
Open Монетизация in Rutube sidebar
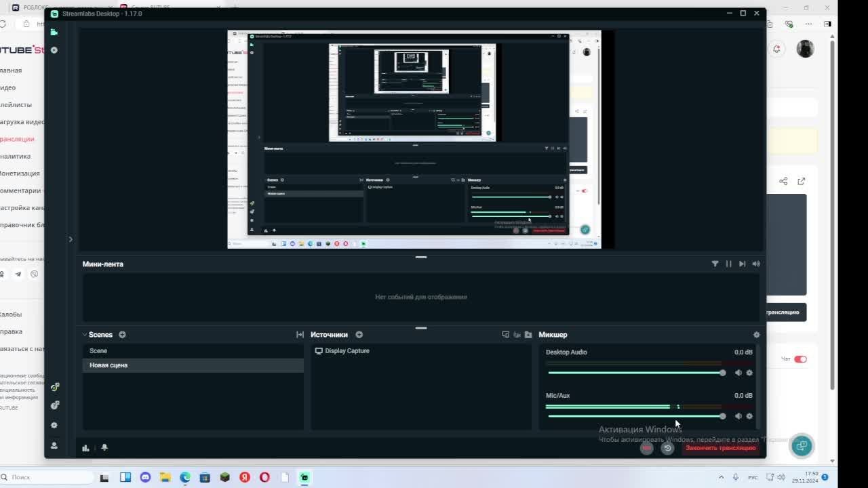click(19, 174)
